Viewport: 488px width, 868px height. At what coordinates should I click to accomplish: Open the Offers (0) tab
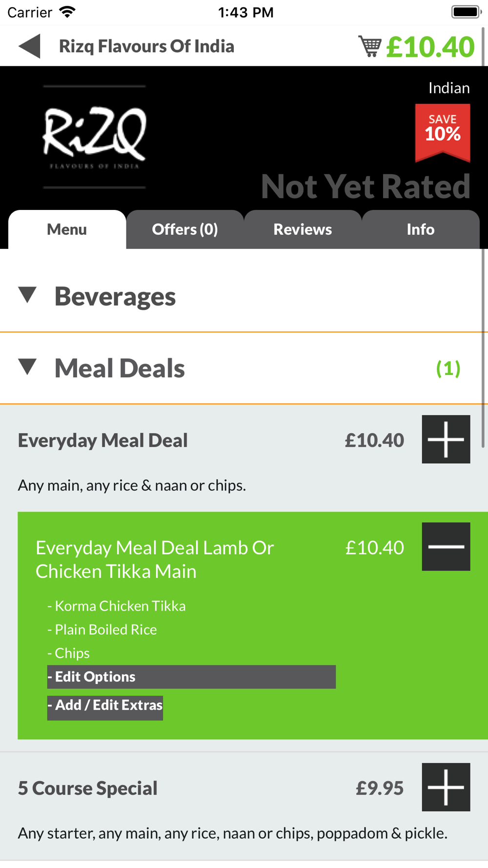click(185, 229)
